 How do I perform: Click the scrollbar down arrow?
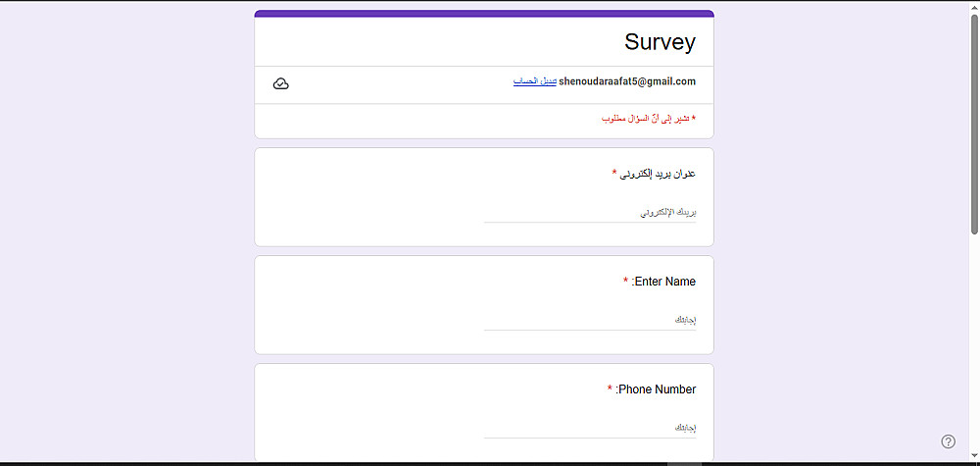974,453
